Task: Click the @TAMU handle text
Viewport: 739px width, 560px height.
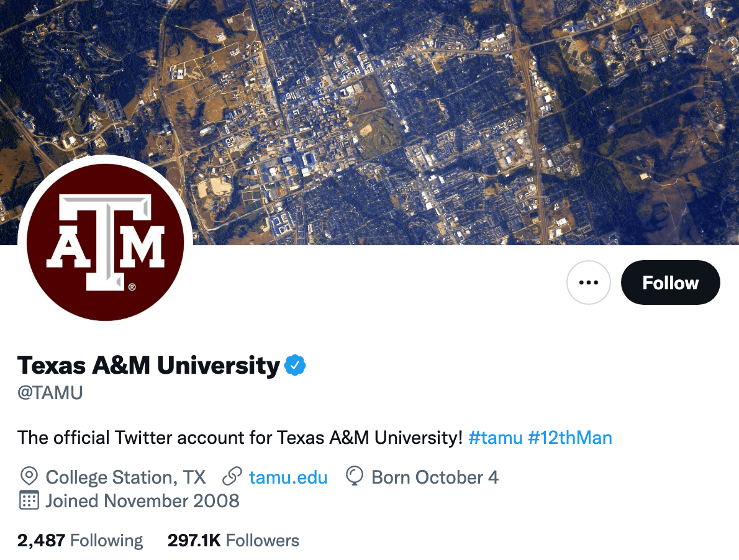Action: (50, 393)
